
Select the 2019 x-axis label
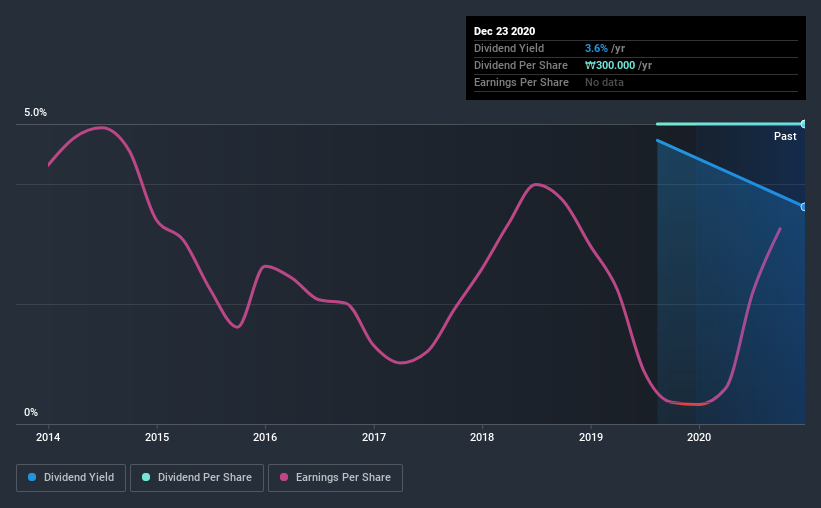pos(591,437)
